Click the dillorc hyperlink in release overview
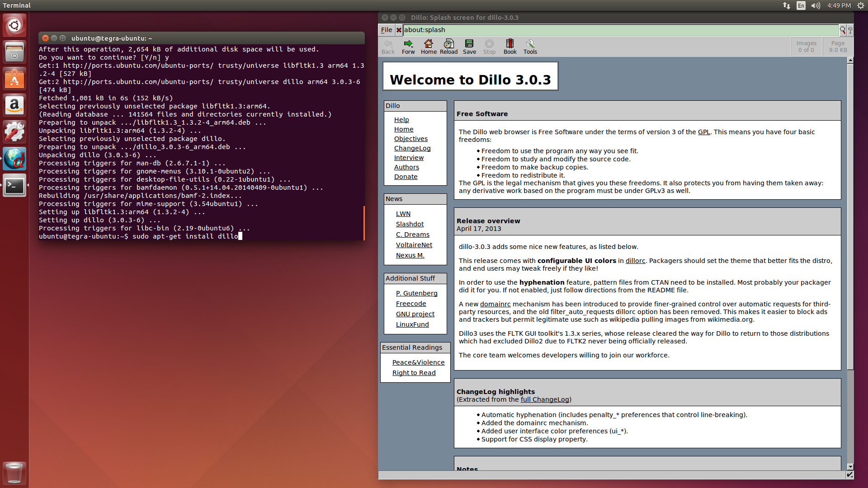Viewport: 868px width, 488px height. (635, 261)
